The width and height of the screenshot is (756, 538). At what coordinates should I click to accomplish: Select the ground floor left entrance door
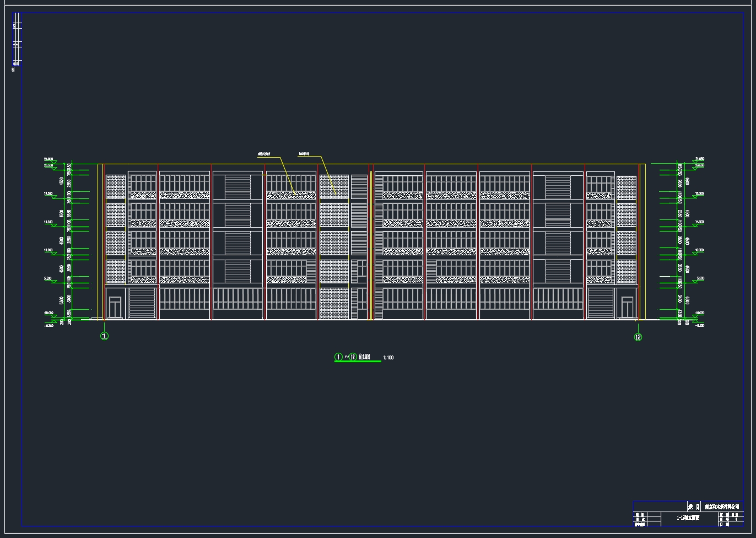(x=115, y=307)
